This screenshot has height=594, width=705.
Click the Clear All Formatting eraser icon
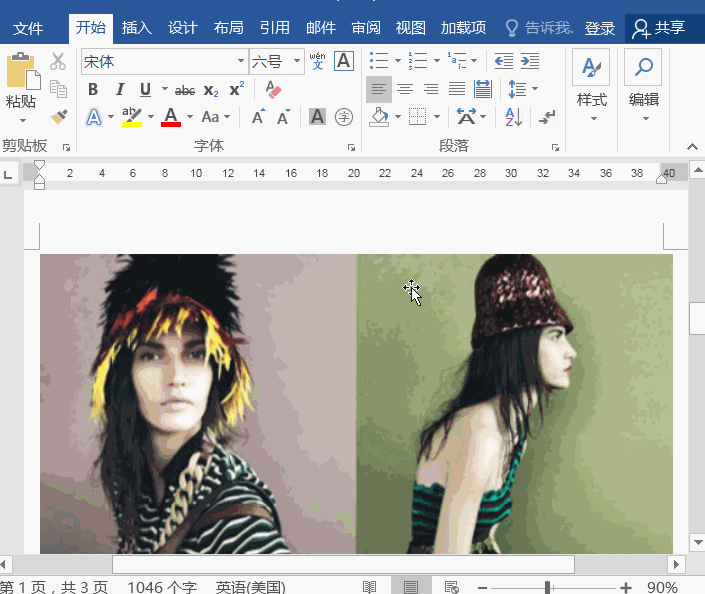coord(272,90)
